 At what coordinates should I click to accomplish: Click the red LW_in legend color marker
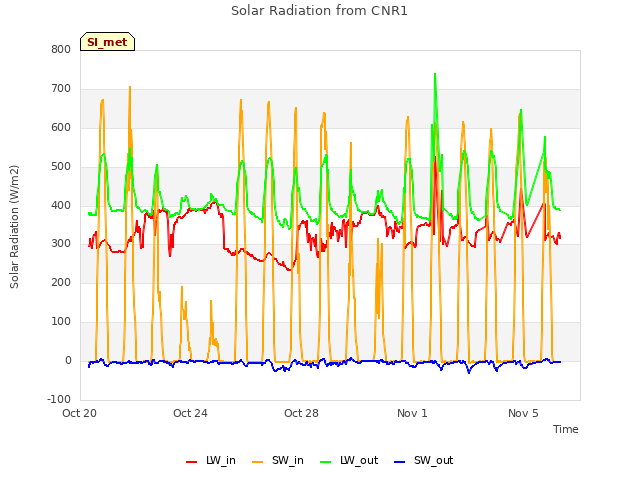coord(191,462)
